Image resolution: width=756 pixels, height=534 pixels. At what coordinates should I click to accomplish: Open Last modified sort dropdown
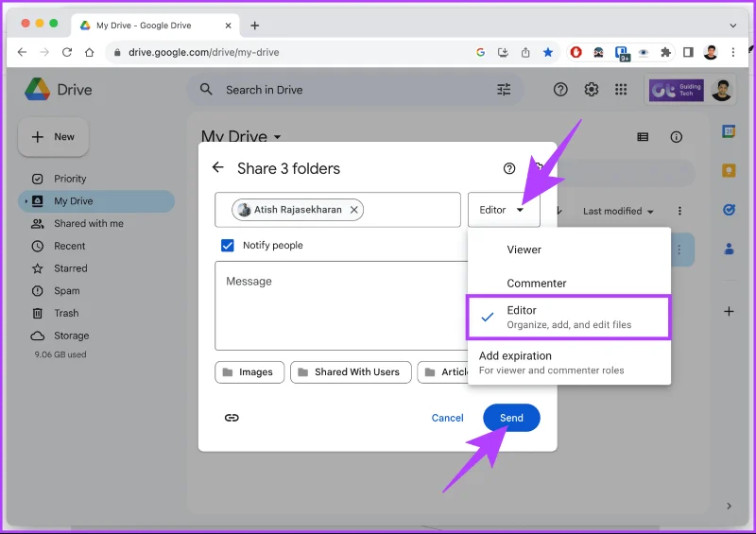(x=618, y=212)
